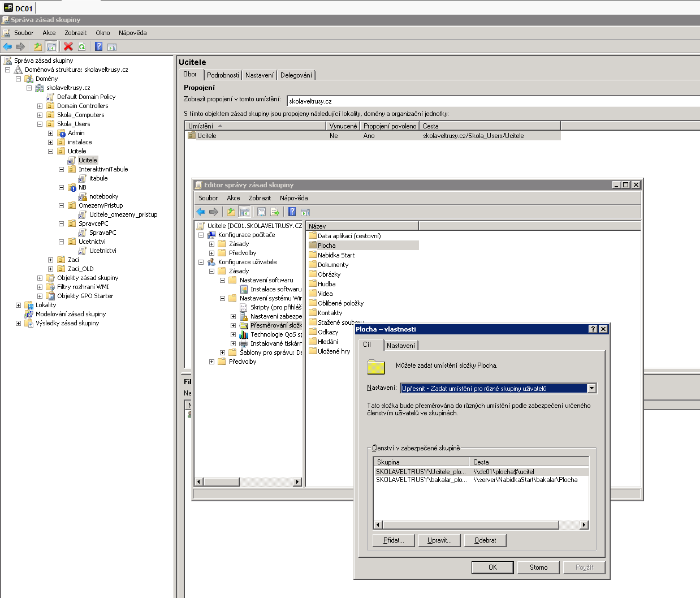This screenshot has width=700, height=598.
Task: Click the red Delete icon in main toolbar
Action: [68, 46]
